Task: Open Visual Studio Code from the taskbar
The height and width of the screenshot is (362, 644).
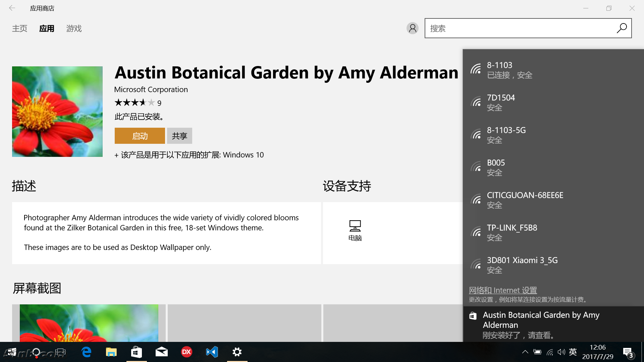Action: tap(212, 352)
